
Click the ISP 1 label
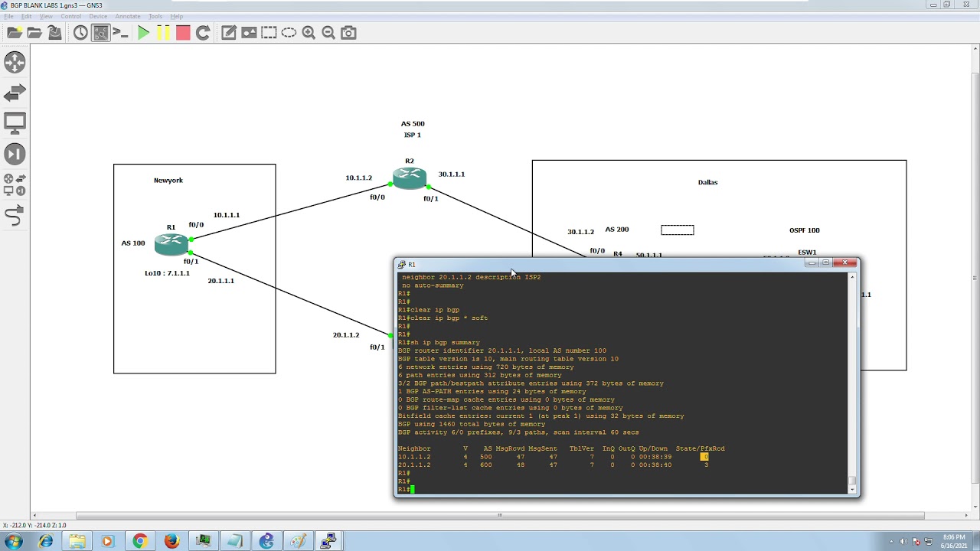[x=413, y=135]
